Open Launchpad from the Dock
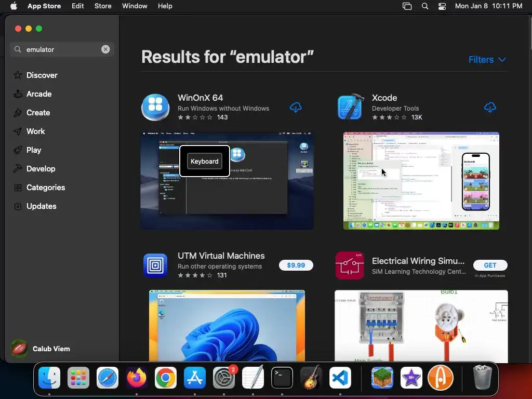Image resolution: width=532 pixels, height=399 pixels. tap(78, 378)
